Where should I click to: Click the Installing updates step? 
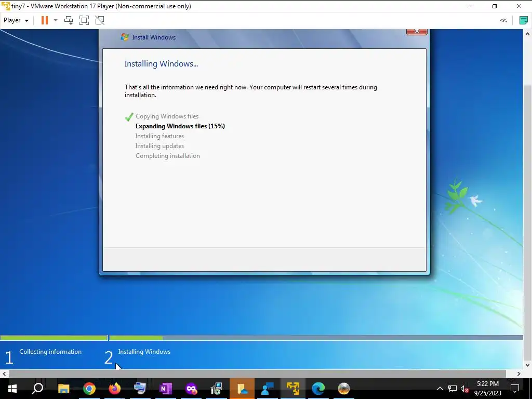159,146
